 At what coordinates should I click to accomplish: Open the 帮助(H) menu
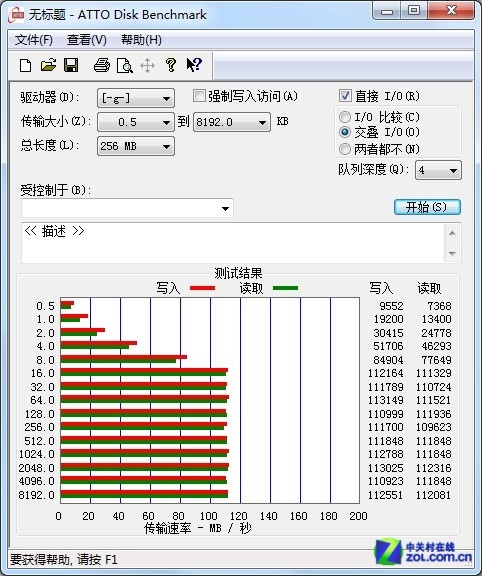[x=141, y=40]
